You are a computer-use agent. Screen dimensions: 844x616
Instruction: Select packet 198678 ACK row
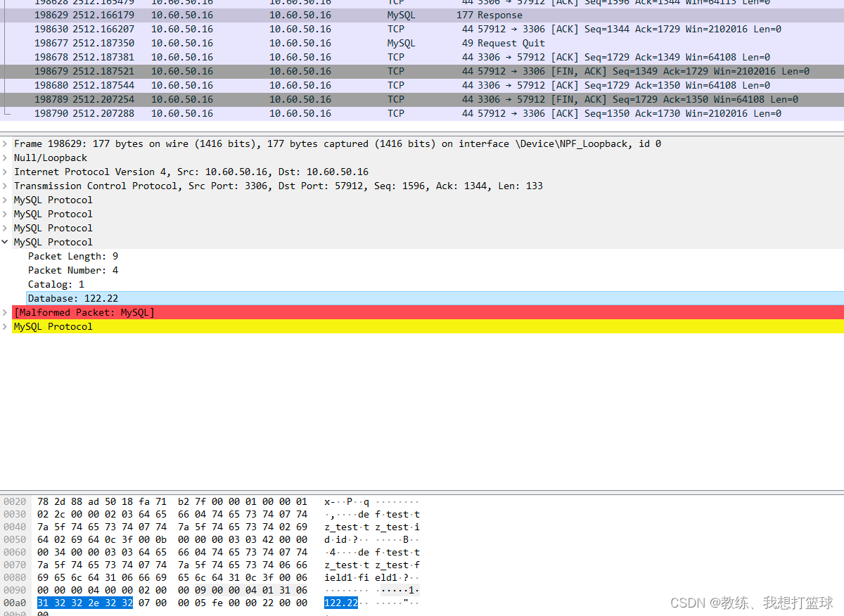pos(422,57)
